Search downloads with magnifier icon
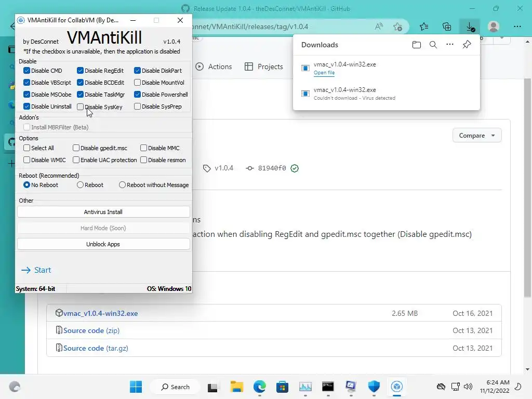 pos(433,45)
